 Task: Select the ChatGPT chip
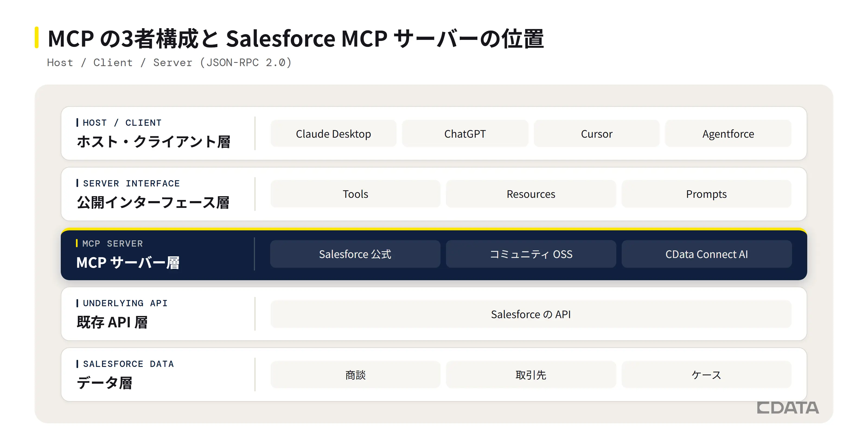click(465, 134)
